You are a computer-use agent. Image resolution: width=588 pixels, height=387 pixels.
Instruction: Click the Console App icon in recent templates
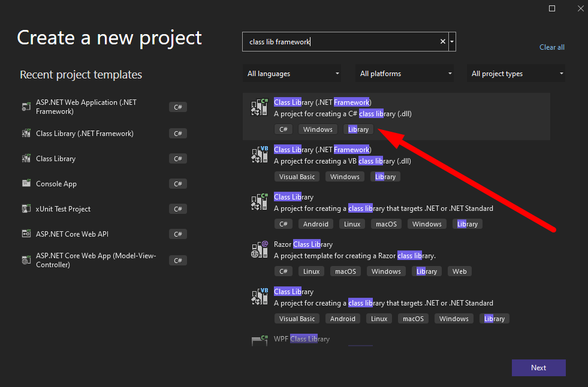[x=26, y=184]
